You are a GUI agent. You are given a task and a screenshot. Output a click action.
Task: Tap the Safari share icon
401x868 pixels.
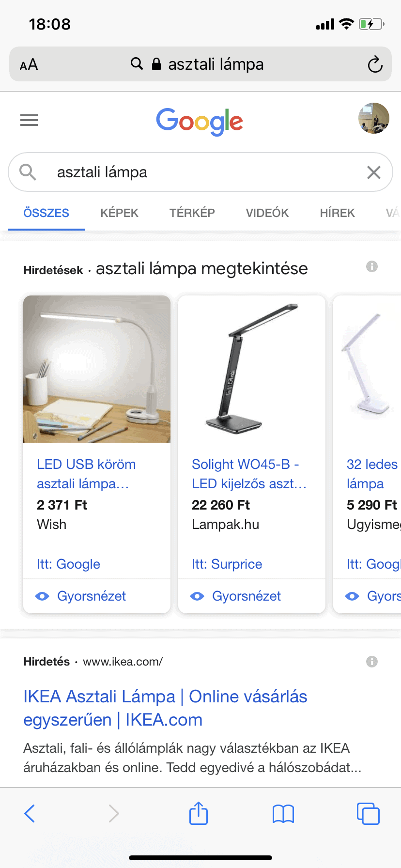click(x=199, y=813)
